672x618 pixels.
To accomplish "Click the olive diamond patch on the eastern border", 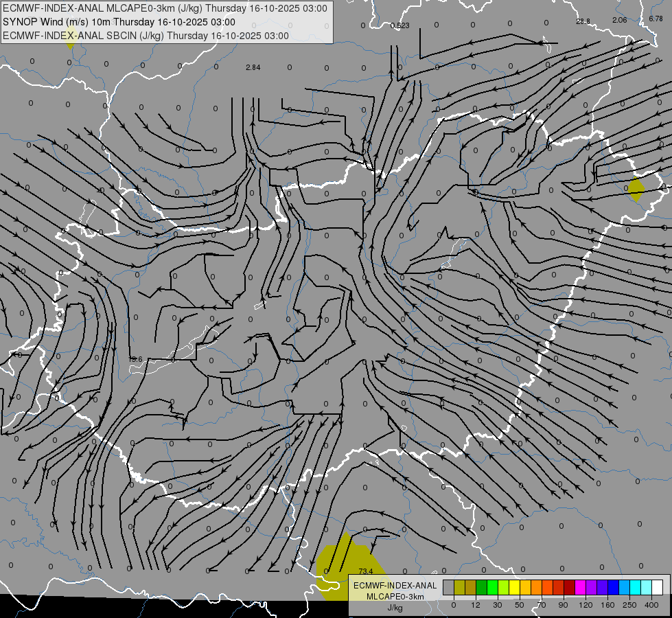I will [x=636, y=189].
